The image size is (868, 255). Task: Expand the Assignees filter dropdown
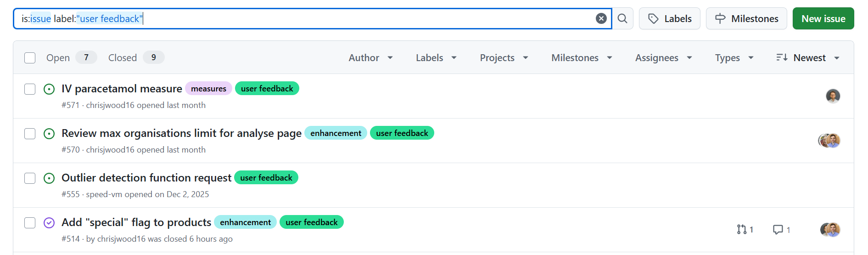point(663,58)
